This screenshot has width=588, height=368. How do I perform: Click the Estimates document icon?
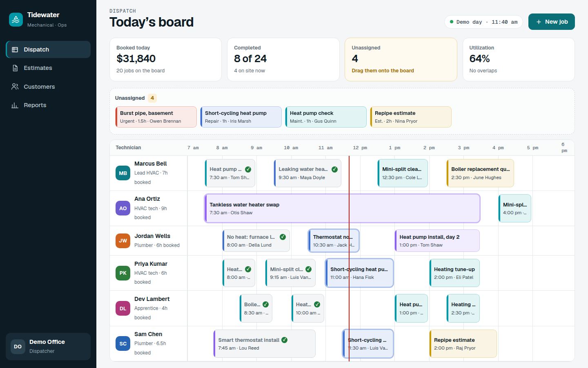15,68
